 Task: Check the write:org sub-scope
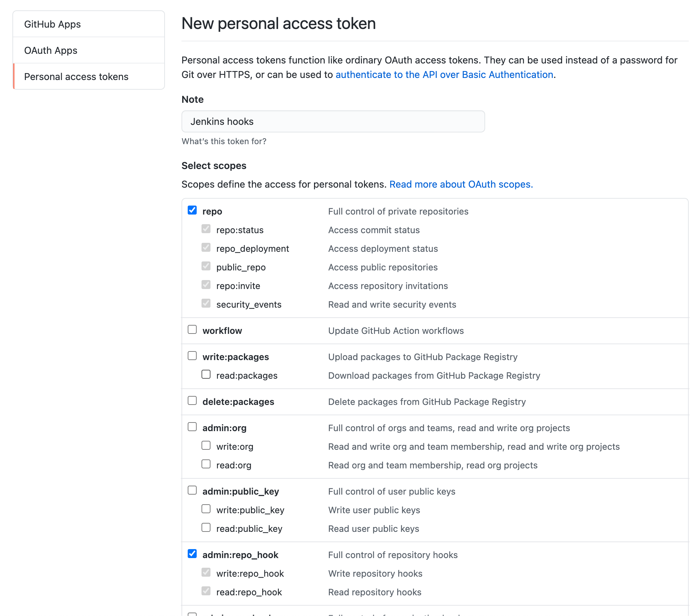[x=206, y=446]
